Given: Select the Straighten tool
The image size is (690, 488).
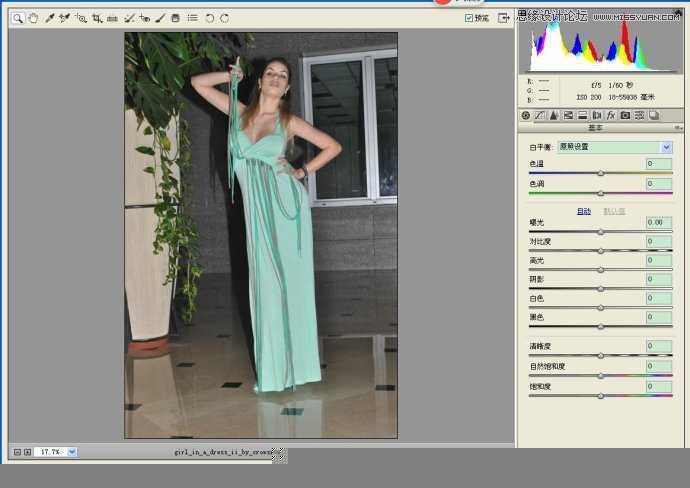Looking at the screenshot, I should pyautogui.click(x=112, y=18).
